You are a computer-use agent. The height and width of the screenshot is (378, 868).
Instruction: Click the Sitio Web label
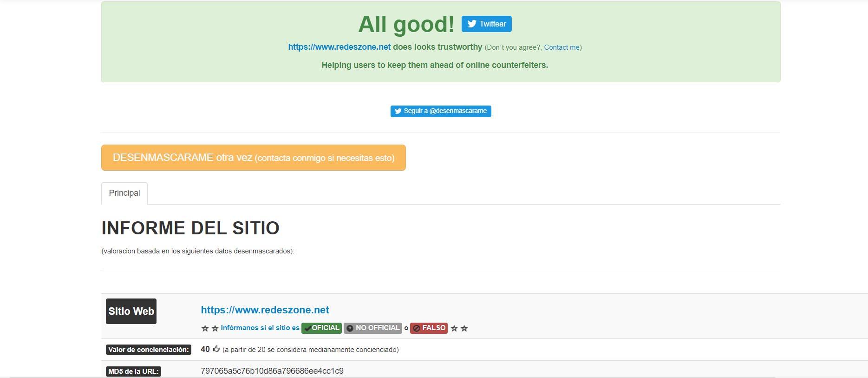(x=131, y=311)
